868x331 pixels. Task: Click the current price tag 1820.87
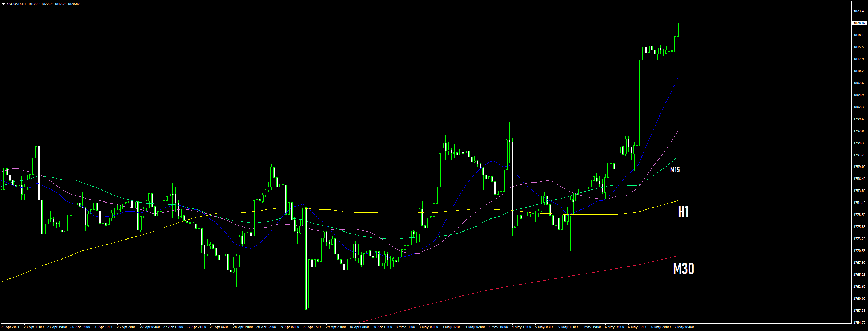[859, 23]
